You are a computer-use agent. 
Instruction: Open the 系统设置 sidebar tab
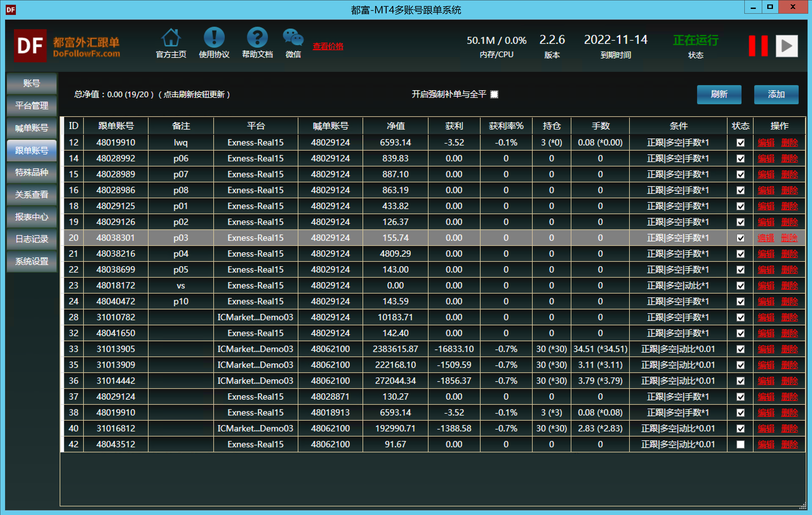tap(32, 261)
